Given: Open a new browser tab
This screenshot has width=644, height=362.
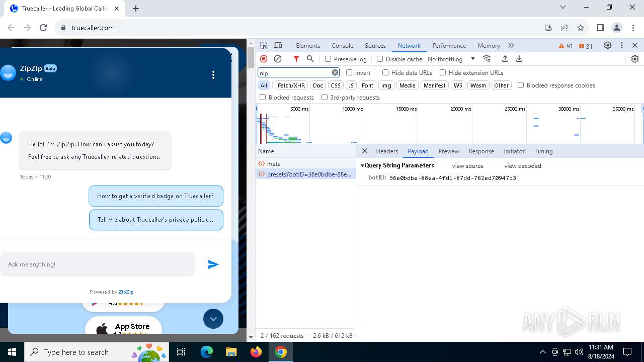Looking at the screenshot, I should tap(136, 8).
